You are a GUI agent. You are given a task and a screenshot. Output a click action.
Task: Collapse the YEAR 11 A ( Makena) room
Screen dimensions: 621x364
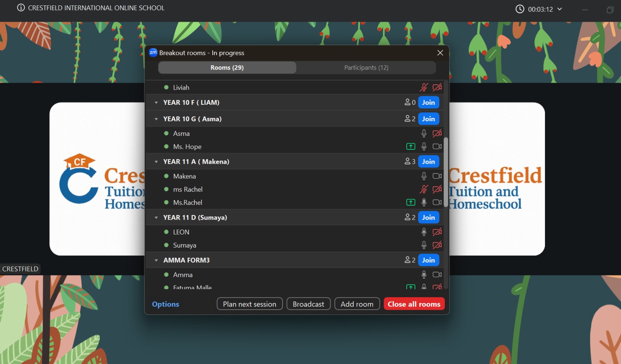coord(156,161)
